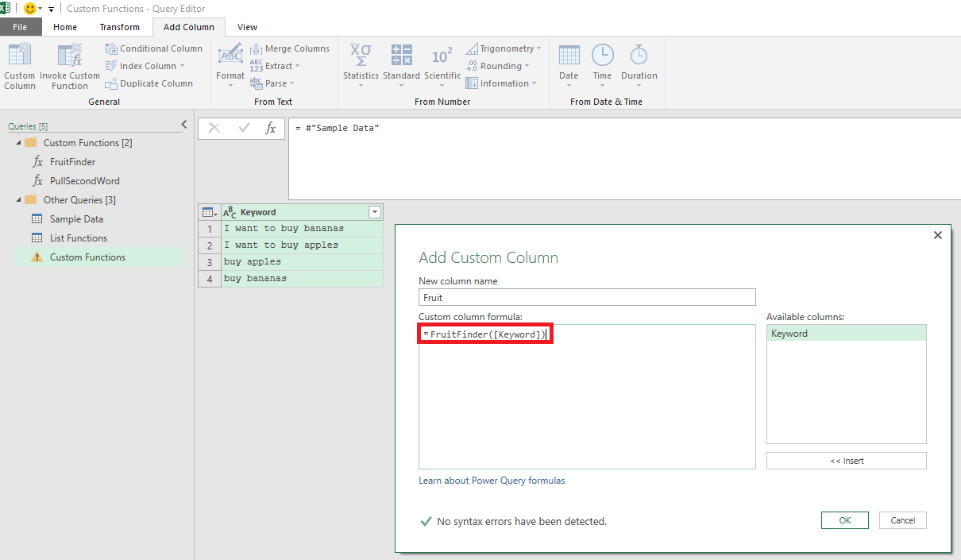Select the Add Column tab
This screenshot has height=560, width=961.
pyautogui.click(x=189, y=27)
